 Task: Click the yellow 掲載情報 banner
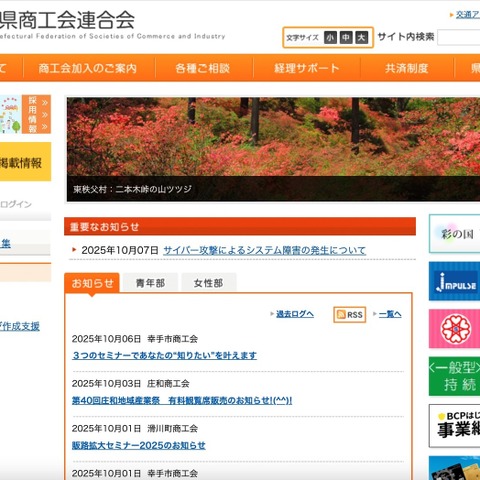[25, 162]
